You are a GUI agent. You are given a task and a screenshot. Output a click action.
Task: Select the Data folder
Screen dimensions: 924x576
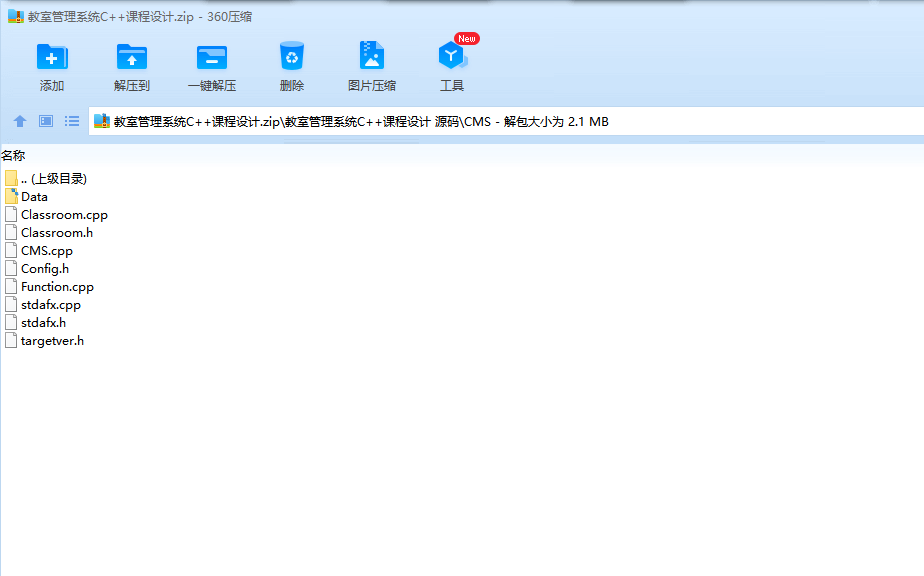tap(27, 196)
